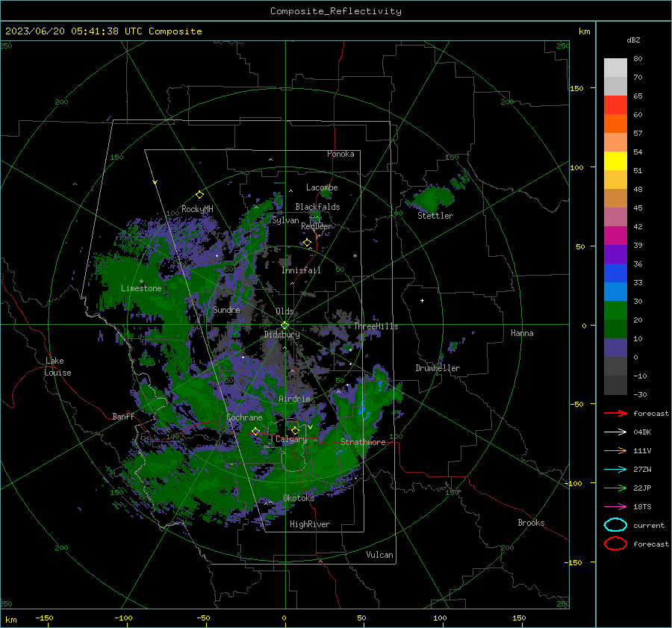Click the 04DK legend text

(x=642, y=432)
